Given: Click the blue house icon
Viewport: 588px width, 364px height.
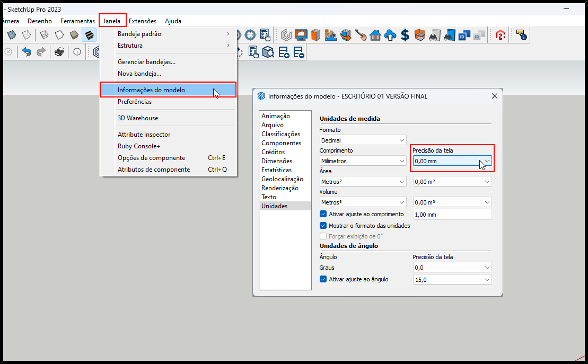Looking at the screenshot, I should 375,35.
